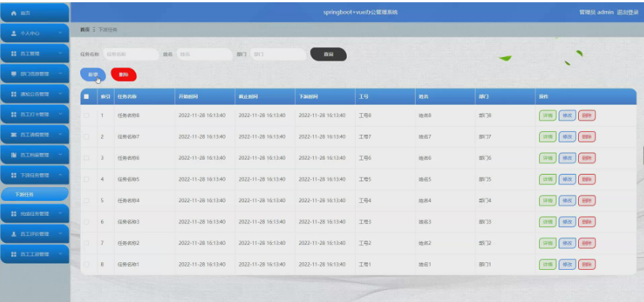Viewport: 644px width, 302px height.
Task: Expand 通知公告管理 with its chevron arrow
Action: (x=61, y=94)
